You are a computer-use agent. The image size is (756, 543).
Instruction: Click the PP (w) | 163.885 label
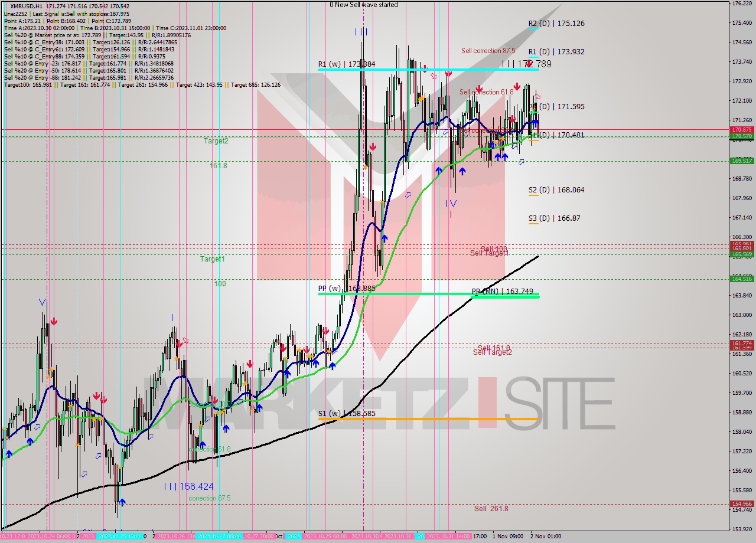tap(347, 289)
